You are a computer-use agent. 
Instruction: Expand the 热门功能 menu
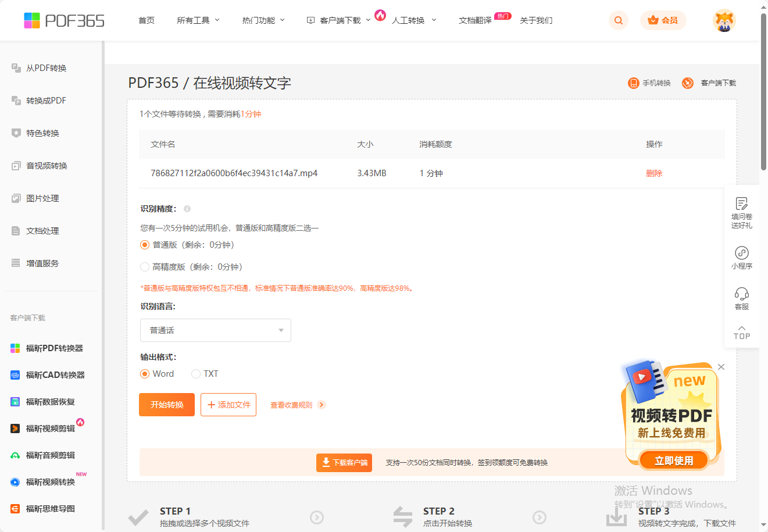coord(263,20)
